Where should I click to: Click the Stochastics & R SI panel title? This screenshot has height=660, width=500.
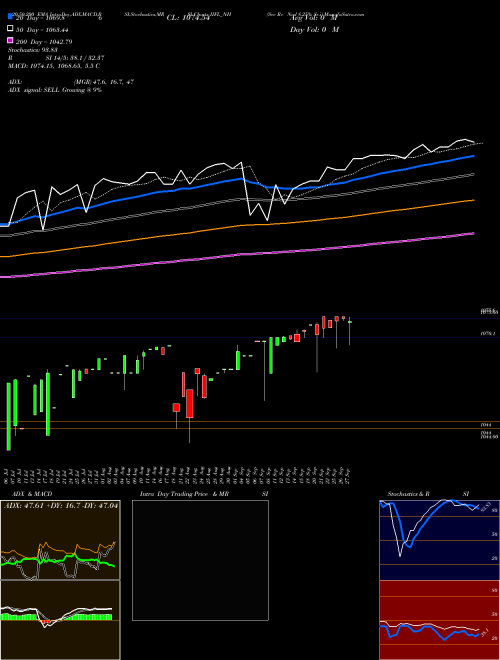[x=428, y=494]
